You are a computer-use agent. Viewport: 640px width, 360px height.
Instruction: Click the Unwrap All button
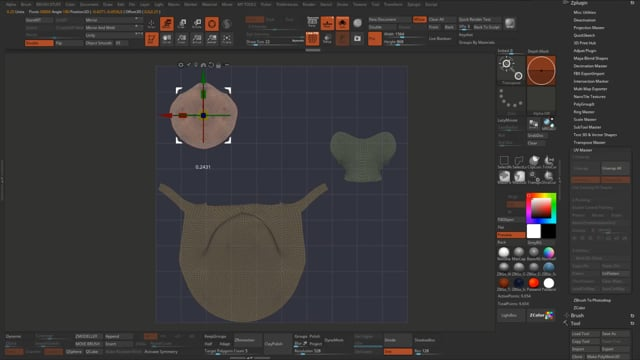tap(615, 168)
